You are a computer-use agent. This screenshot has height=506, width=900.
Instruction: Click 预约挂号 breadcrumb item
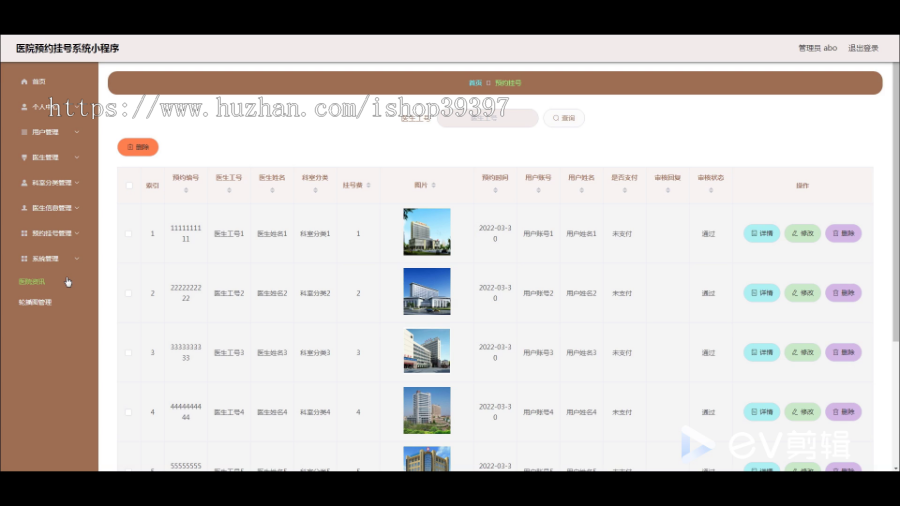[x=508, y=83]
